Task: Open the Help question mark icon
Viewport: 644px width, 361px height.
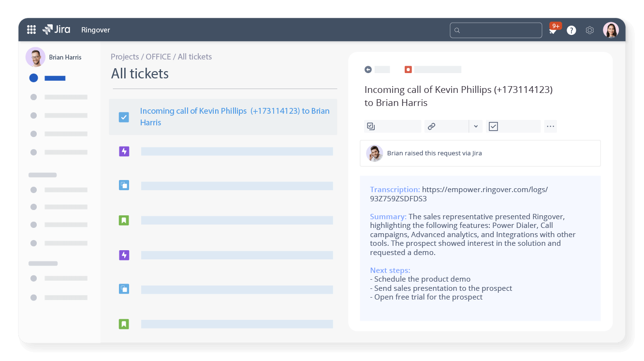Action: click(x=571, y=30)
